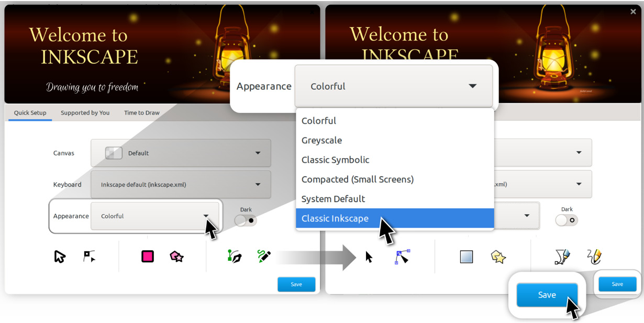Image resolution: width=644 pixels, height=323 pixels.
Task: Choose Compacted (Small Screens) option
Action: pos(395,179)
